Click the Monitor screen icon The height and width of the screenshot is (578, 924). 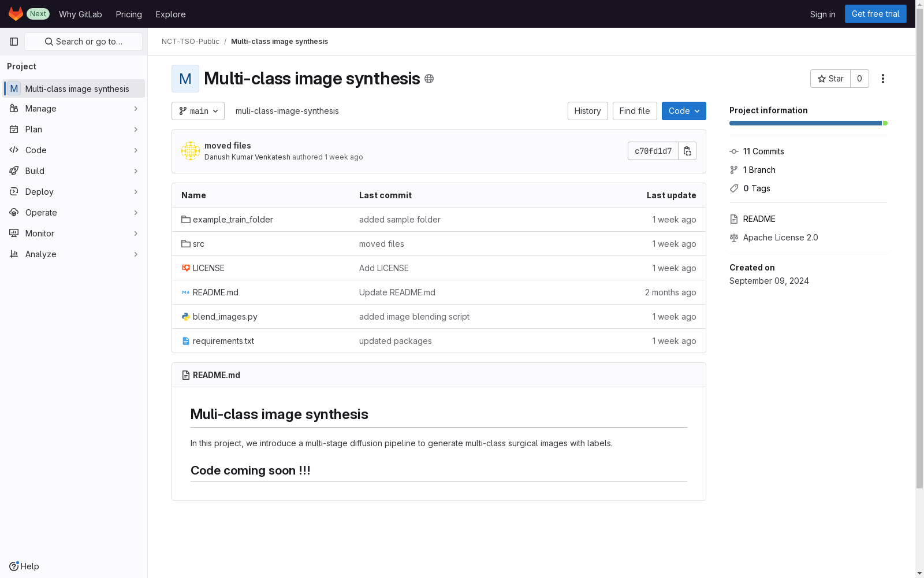point(14,234)
